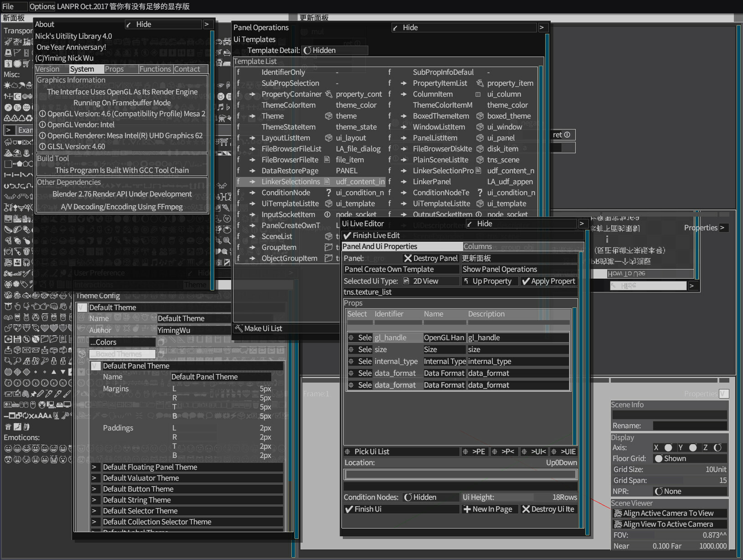Click the folder icon in ObjectGroupItem row
This screenshot has height=560, width=743.
(x=328, y=258)
